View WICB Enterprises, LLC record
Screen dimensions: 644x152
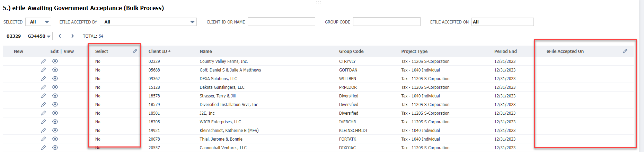pyautogui.click(x=55, y=122)
